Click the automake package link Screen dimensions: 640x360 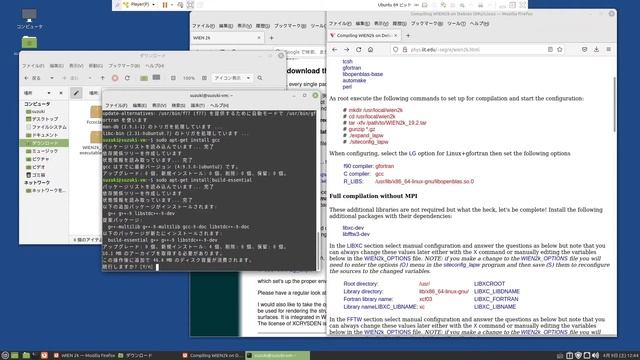pos(354,80)
